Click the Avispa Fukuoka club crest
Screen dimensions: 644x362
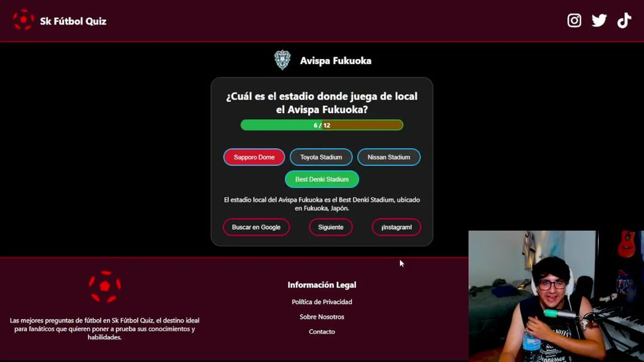pos(282,60)
